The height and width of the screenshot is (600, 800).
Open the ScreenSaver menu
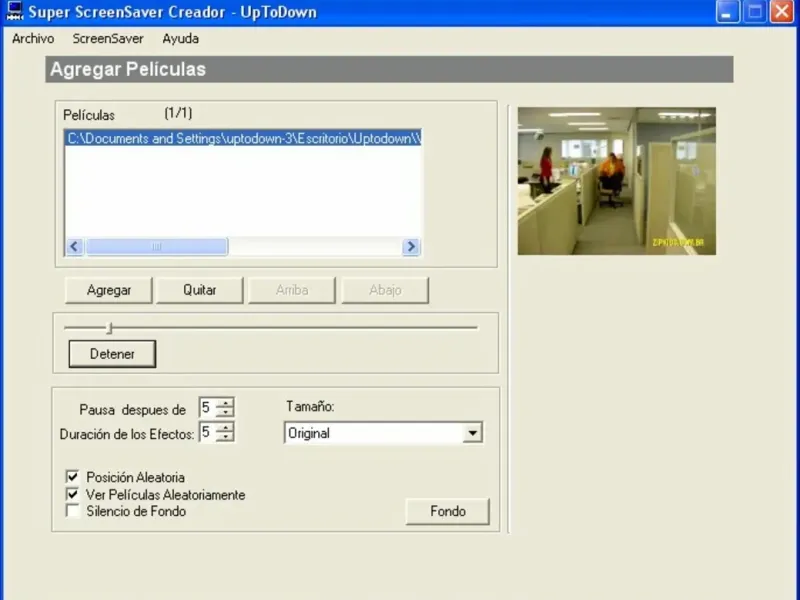108,39
